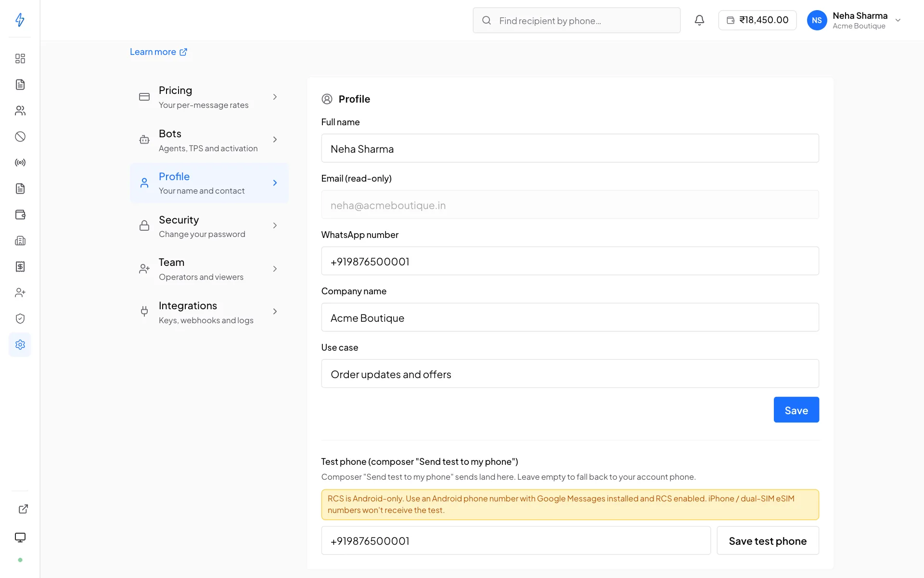Open the dashboard grid icon in sidebar
Image resolution: width=924 pixels, height=578 pixels.
[20, 59]
